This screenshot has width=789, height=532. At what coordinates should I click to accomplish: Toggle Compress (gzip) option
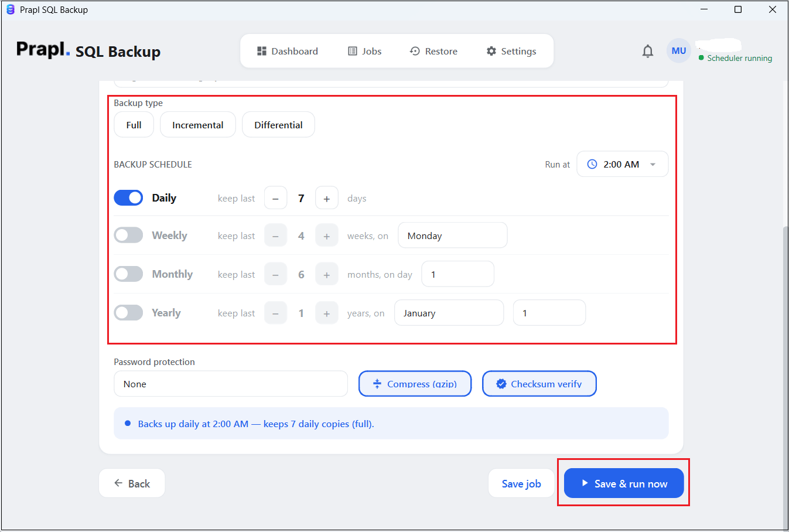(x=415, y=384)
